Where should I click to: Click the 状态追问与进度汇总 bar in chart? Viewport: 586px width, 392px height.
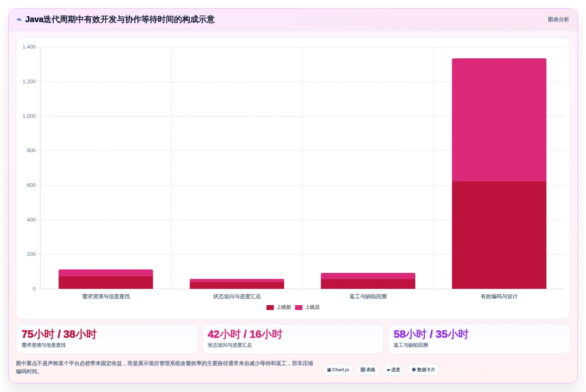coord(237,284)
